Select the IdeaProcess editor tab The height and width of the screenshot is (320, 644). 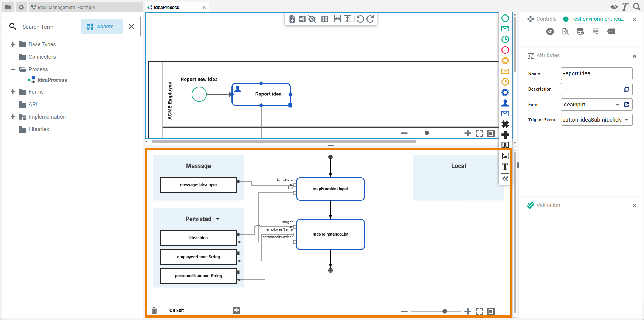(166, 7)
